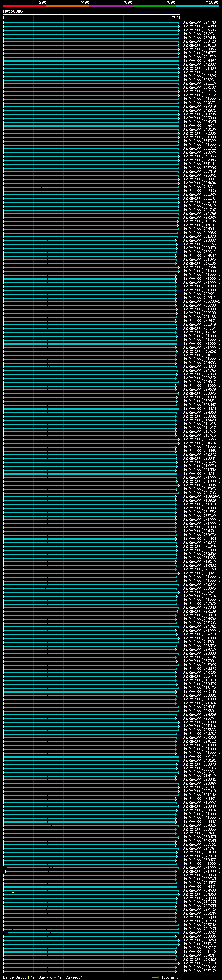Open hit UniRef100_Q5WQM1
Screen dimensions: 222x980
coord(199,229)
